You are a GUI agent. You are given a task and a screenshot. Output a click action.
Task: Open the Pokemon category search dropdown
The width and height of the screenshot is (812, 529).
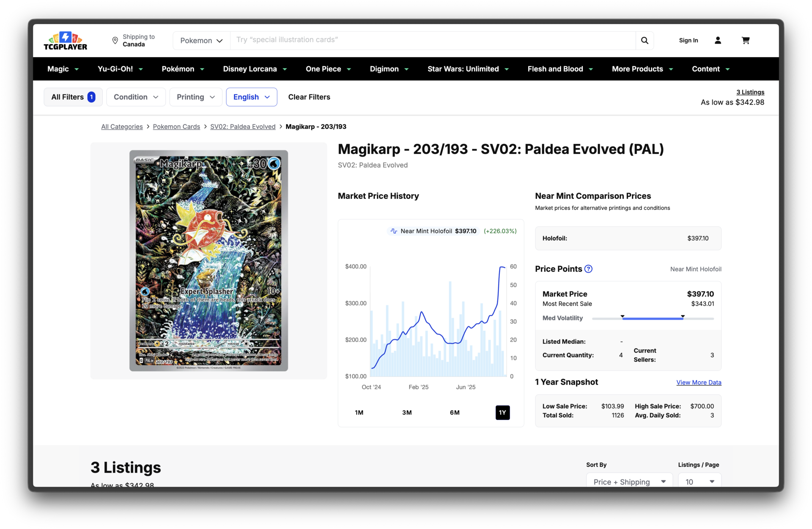[x=201, y=41]
